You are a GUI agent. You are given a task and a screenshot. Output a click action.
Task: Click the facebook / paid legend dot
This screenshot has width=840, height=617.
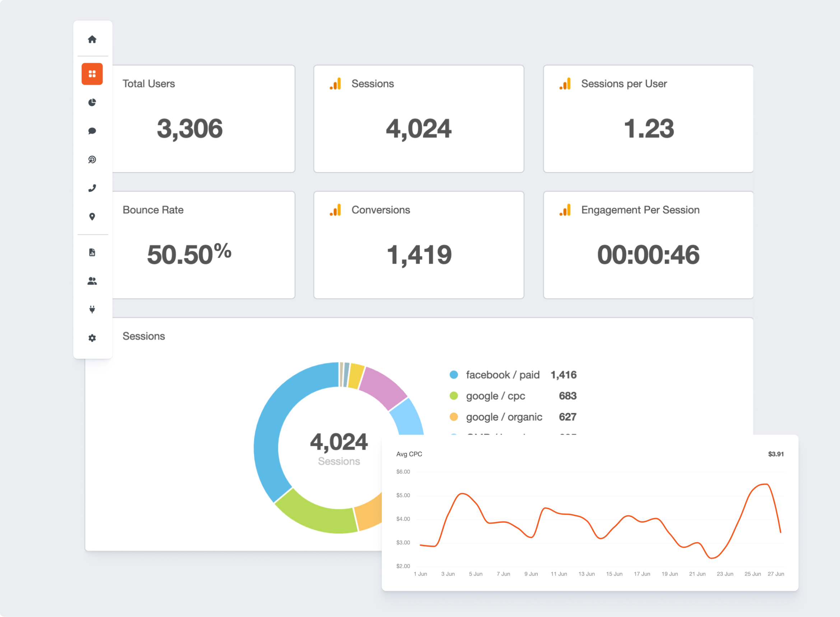coord(454,375)
